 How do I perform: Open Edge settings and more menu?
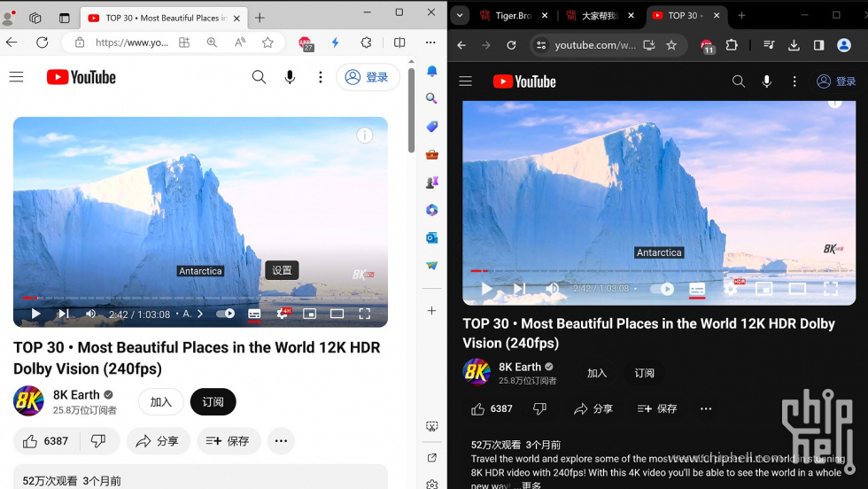(430, 43)
